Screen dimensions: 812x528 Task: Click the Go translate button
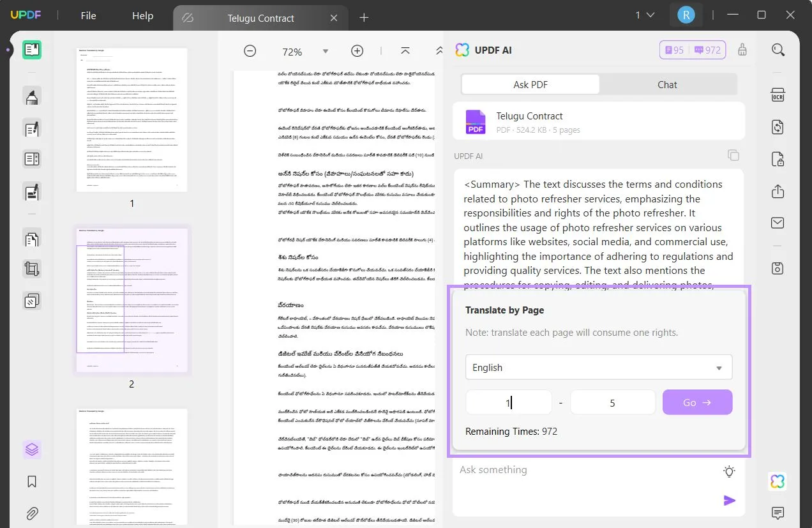pos(697,402)
